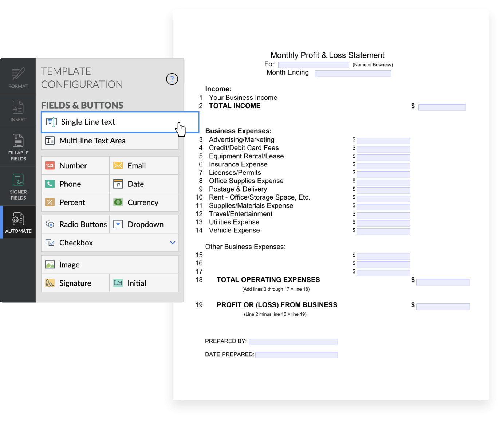The width and height of the screenshot is (504, 421).
Task: Click the Automate gear document icon
Action: (x=18, y=219)
